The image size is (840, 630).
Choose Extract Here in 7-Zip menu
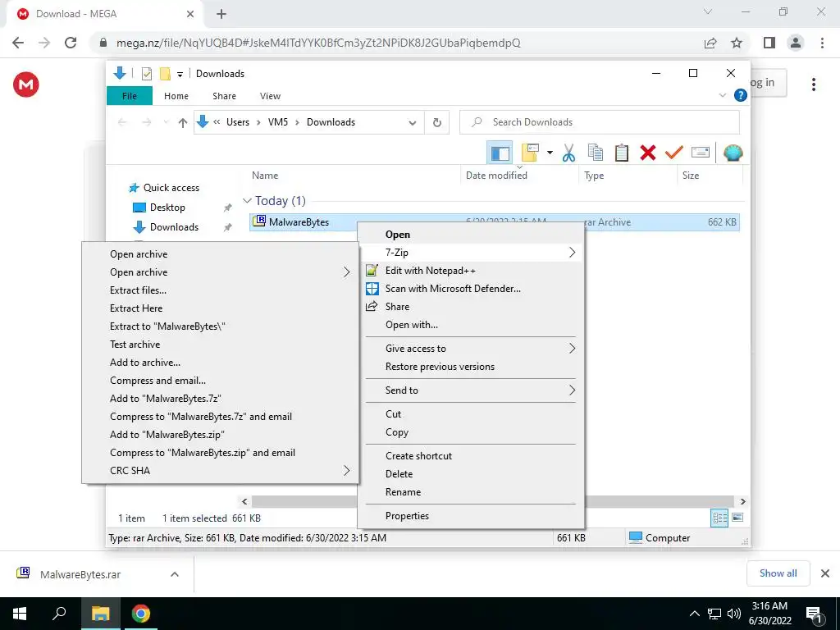(x=136, y=308)
